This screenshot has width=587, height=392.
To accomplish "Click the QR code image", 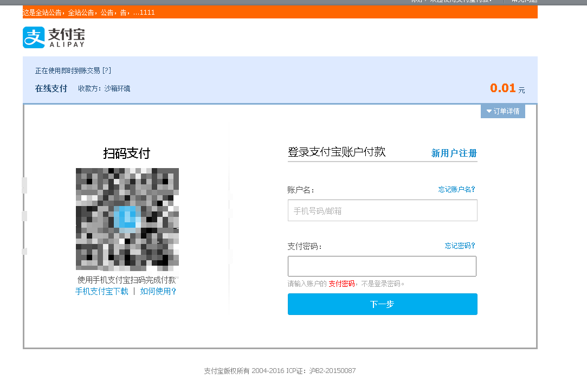I will (x=127, y=220).
